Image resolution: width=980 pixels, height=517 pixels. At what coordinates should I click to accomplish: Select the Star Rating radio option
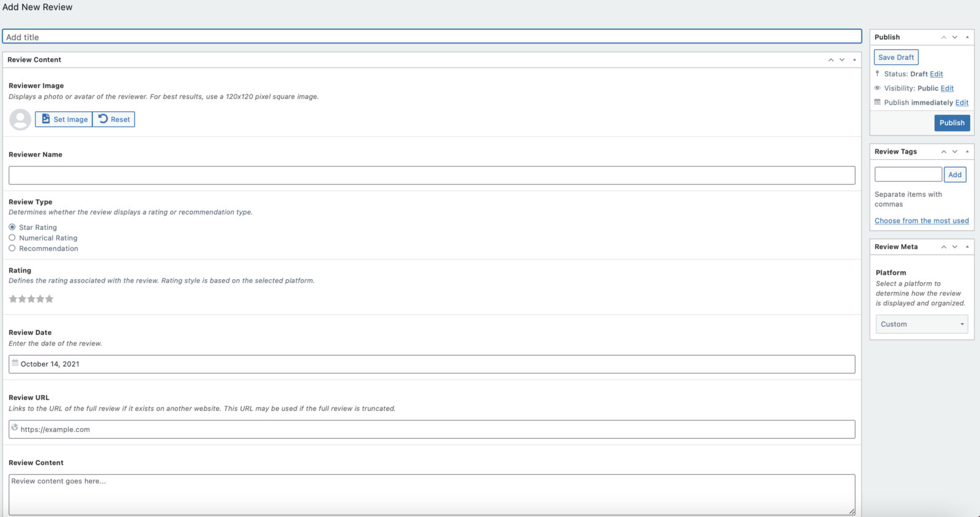tap(12, 227)
